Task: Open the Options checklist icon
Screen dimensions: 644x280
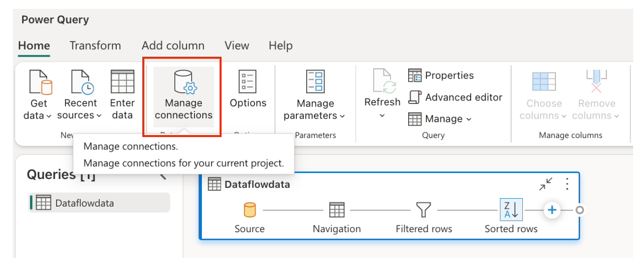Action: [248, 81]
